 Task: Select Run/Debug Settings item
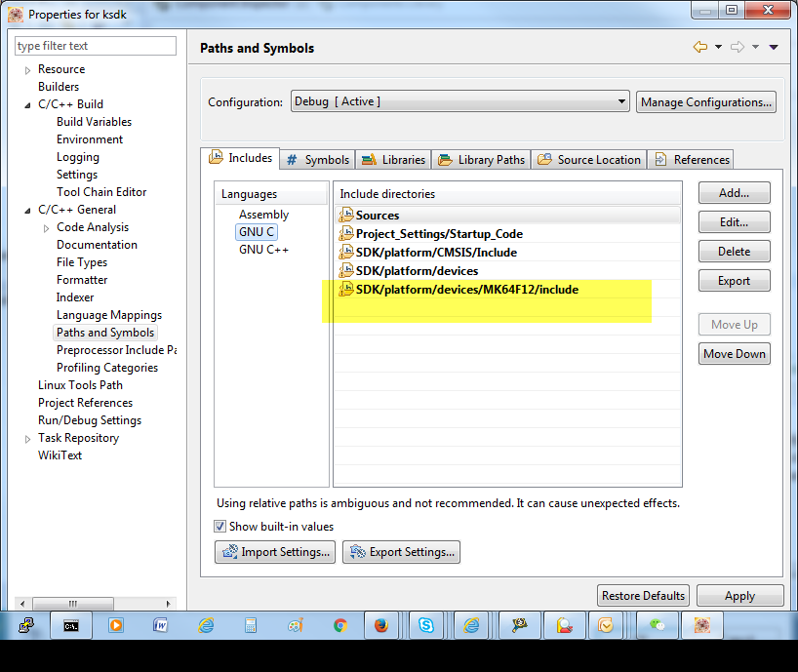(x=90, y=420)
